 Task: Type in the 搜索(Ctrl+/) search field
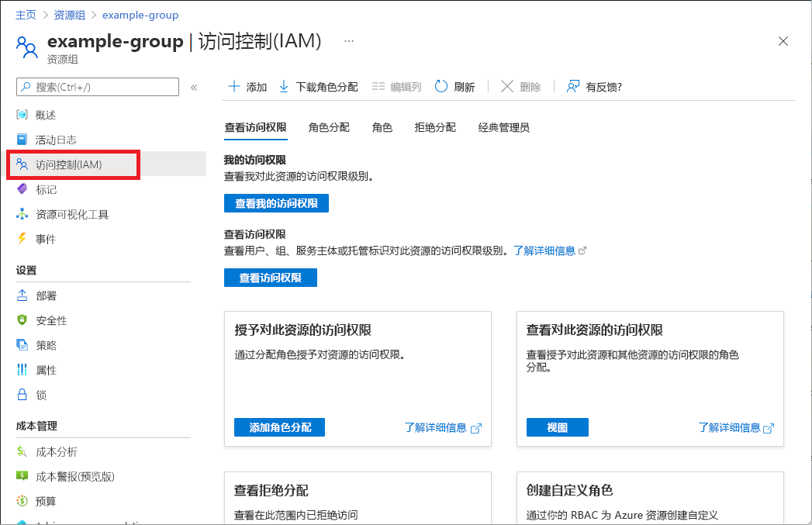click(x=97, y=87)
